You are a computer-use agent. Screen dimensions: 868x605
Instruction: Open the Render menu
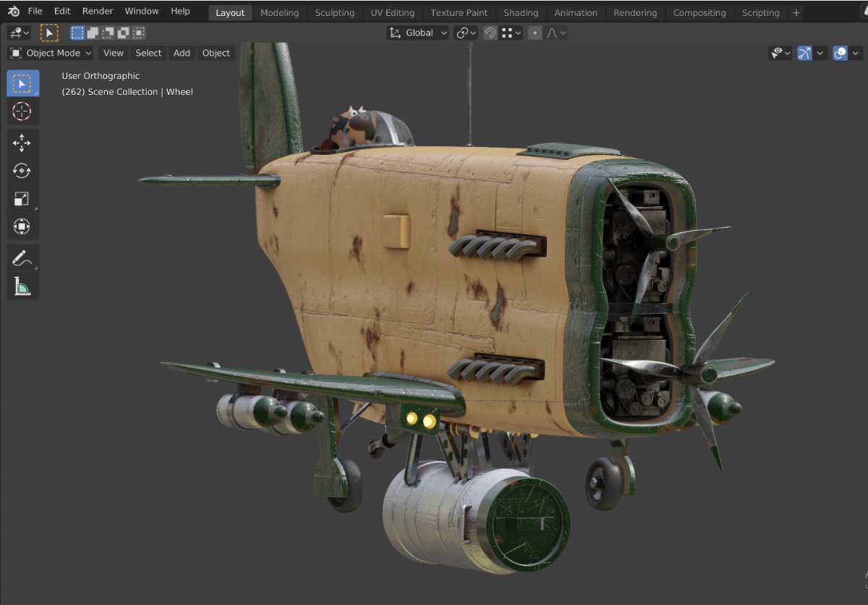pos(97,12)
